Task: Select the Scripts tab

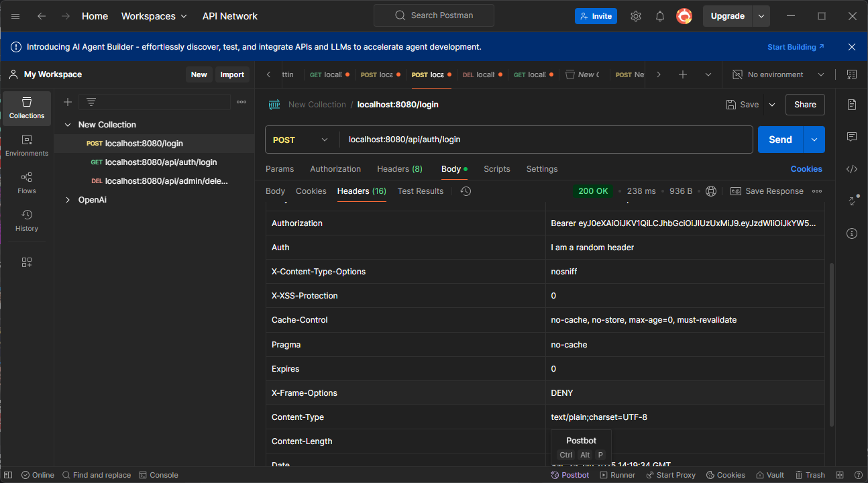Action: 497,169
